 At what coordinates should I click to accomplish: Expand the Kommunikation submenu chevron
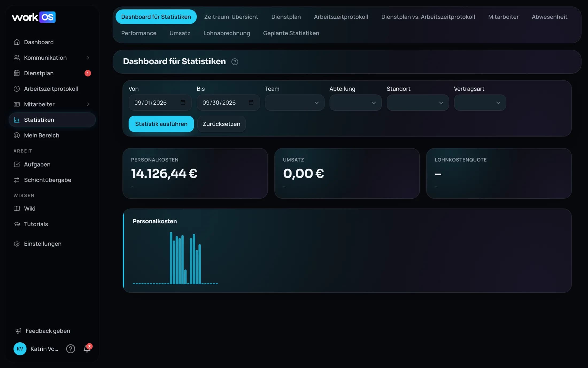pyautogui.click(x=88, y=58)
